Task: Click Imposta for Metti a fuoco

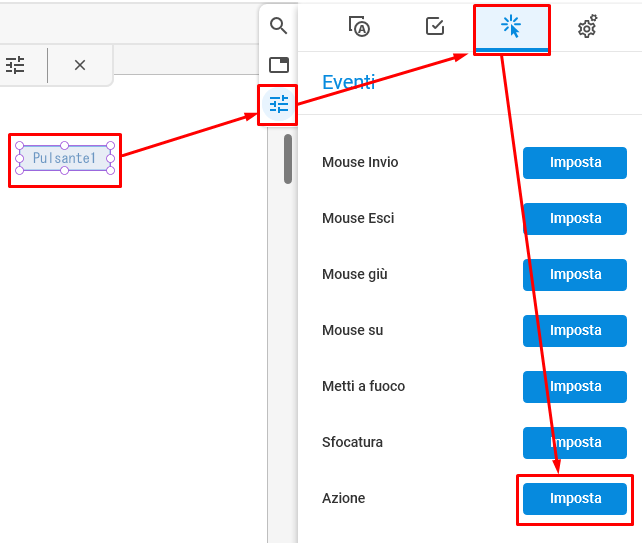Action: 575,387
